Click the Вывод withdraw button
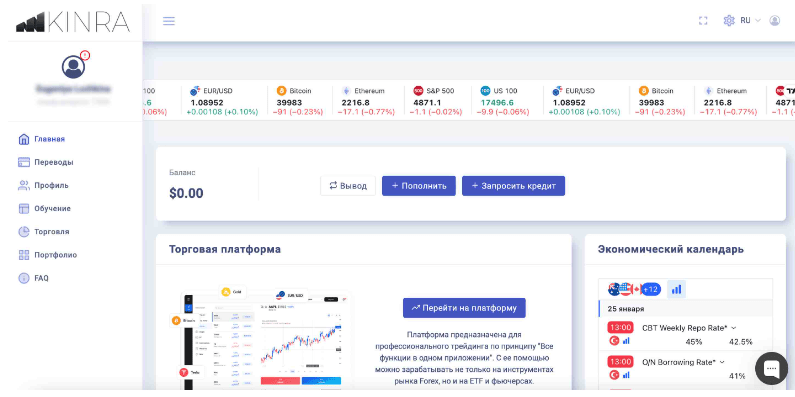 [348, 186]
